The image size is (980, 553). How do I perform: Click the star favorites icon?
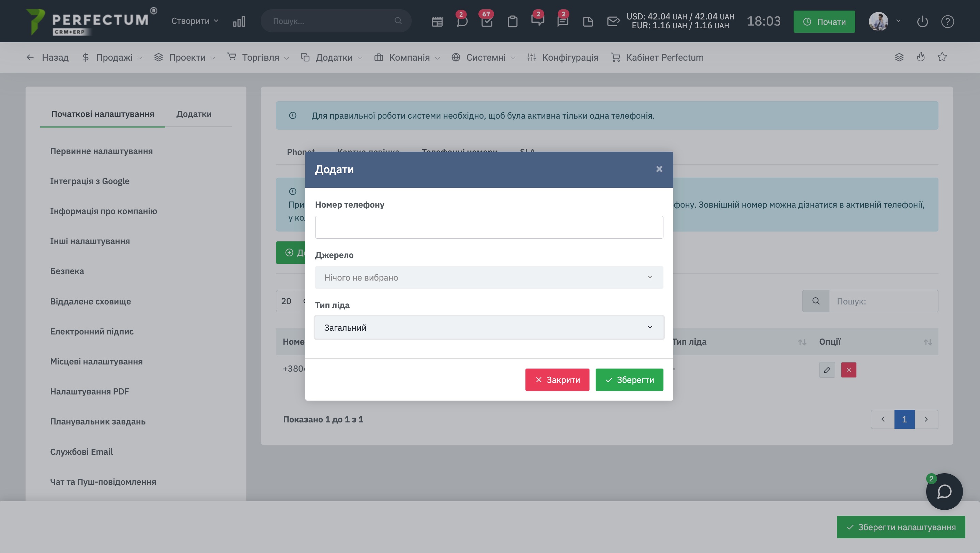[x=942, y=57]
